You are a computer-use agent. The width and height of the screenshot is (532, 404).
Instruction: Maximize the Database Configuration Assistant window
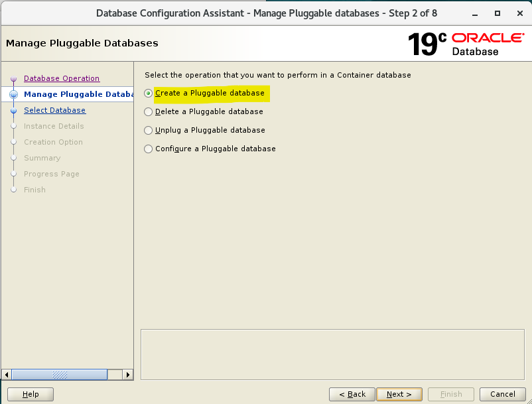click(498, 13)
